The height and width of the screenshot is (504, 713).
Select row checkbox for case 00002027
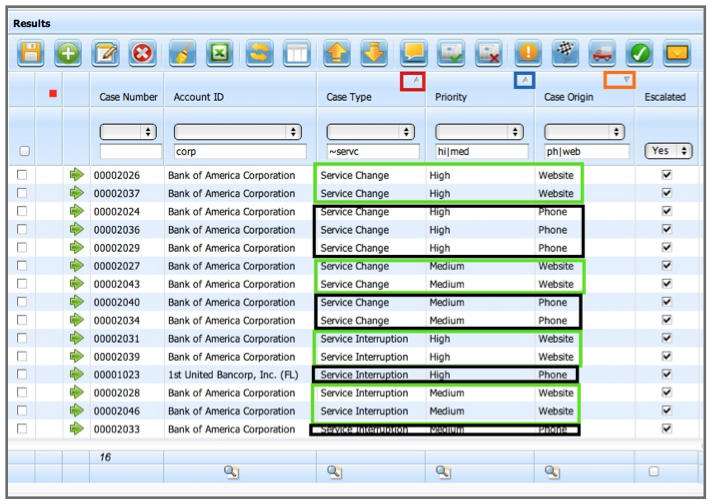(x=22, y=265)
